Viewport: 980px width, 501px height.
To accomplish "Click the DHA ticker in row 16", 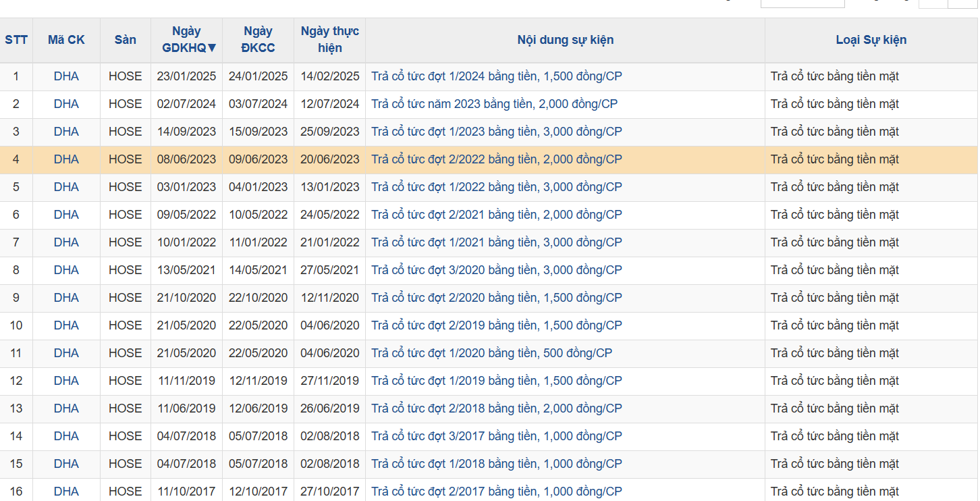I will pyautogui.click(x=66, y=492).
